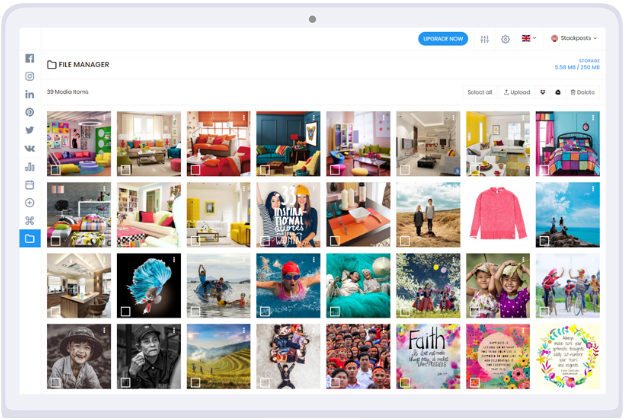Click the File Manager heading

pyautogui.click(x=84, y=65)
